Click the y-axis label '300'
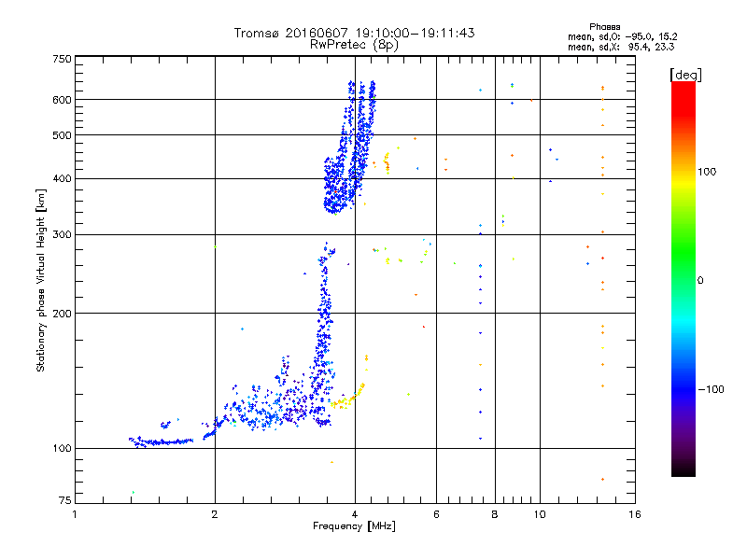 tap(62, 235)
